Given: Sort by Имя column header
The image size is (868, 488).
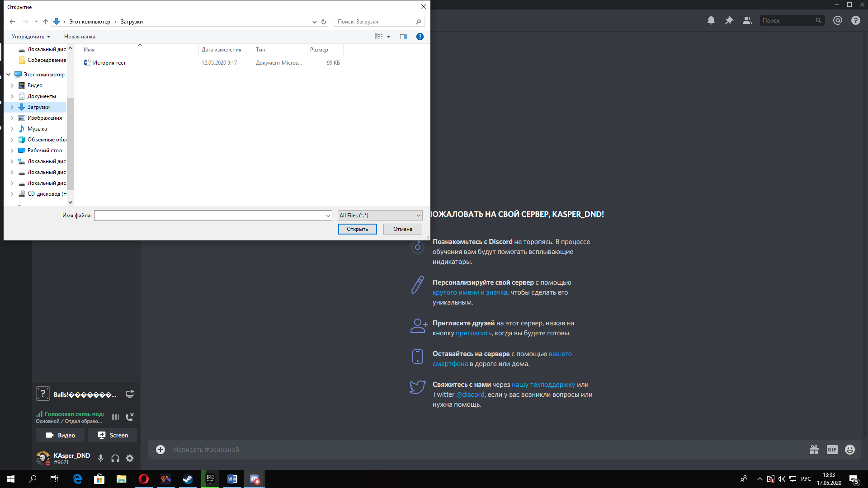Looking at the screenshot, I should tap(140, 50).
